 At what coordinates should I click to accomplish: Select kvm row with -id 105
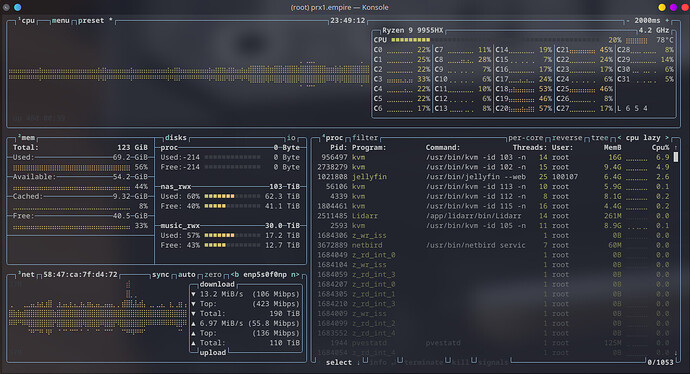point(493,226)
